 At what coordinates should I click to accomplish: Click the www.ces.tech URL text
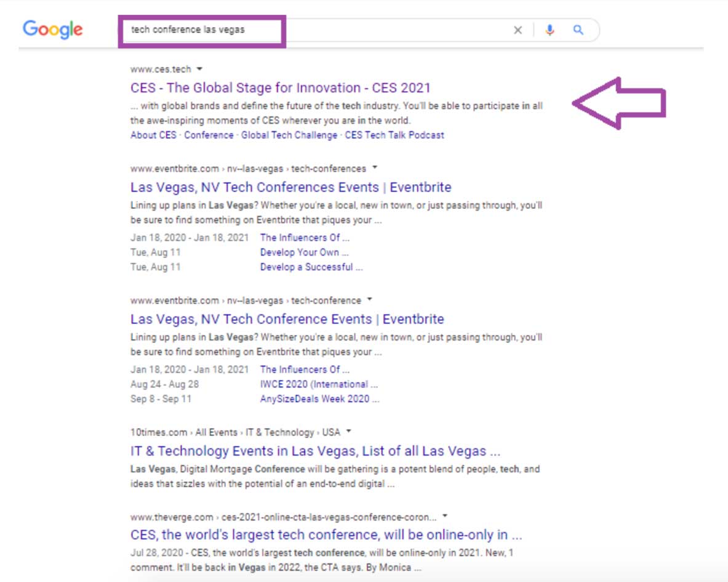[161, 69]
